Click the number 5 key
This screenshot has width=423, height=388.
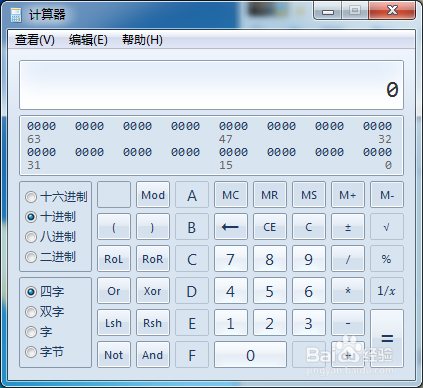click(270, 291)
